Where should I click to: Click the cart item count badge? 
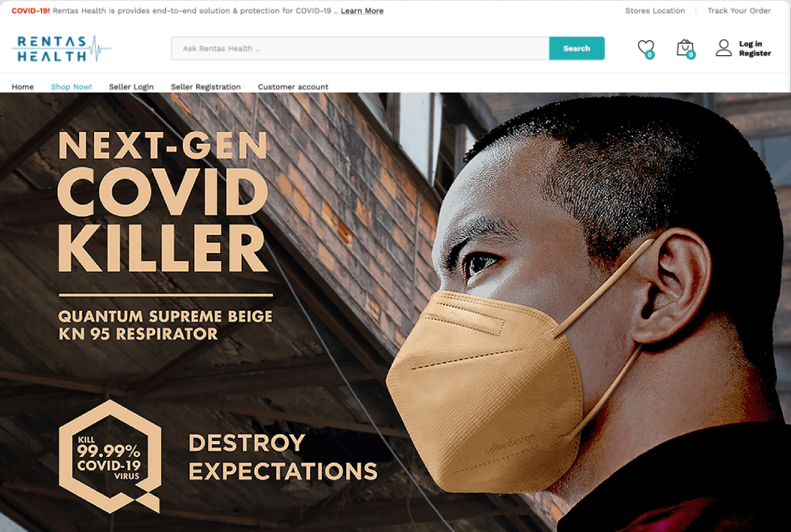tap(691, 55)
